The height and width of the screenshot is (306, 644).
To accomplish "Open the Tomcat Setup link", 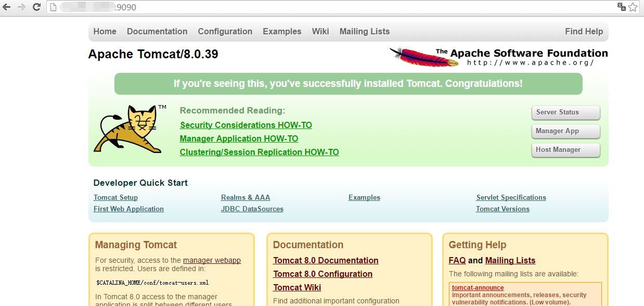I will [115, 197].
